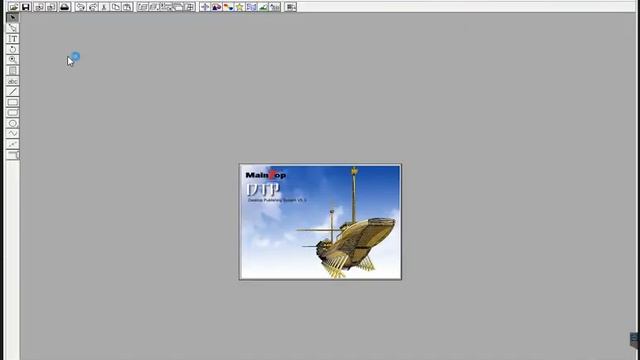Image resolution: width=640 pixels, height=360 pixels.
Task: Select the abc text tool
Action: (13, 81)
